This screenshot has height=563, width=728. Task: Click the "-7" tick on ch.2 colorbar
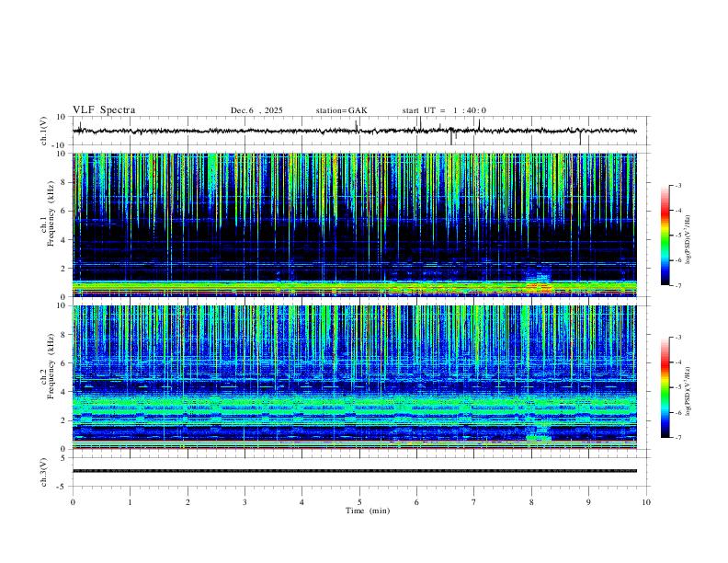point(677,438)
